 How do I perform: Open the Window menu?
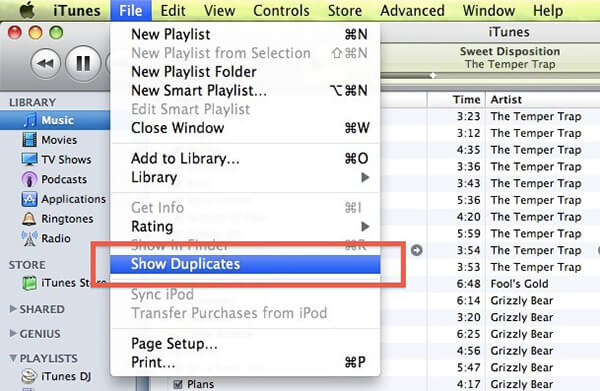(489, 10)
